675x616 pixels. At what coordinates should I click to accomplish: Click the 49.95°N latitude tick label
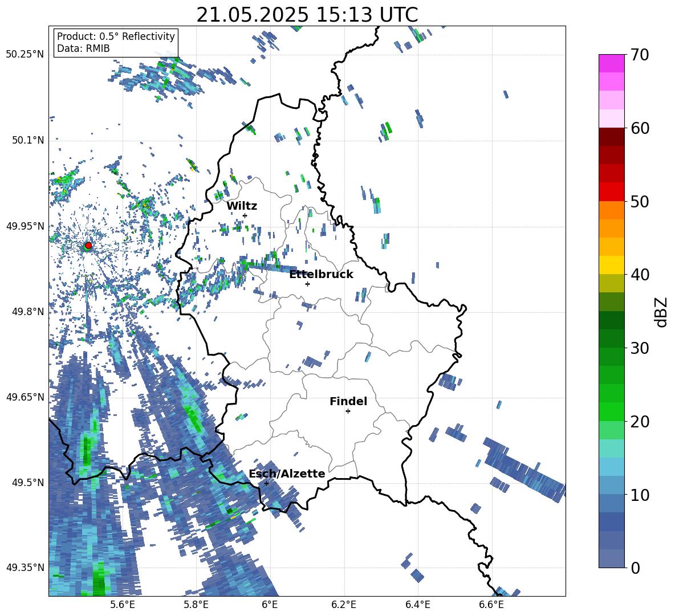tap(25, 226)
